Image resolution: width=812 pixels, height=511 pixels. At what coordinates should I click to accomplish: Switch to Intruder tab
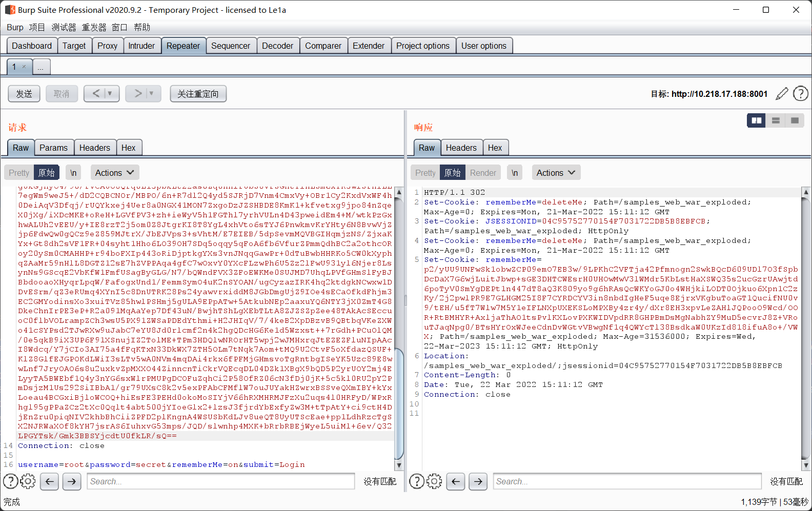point(141,46)
